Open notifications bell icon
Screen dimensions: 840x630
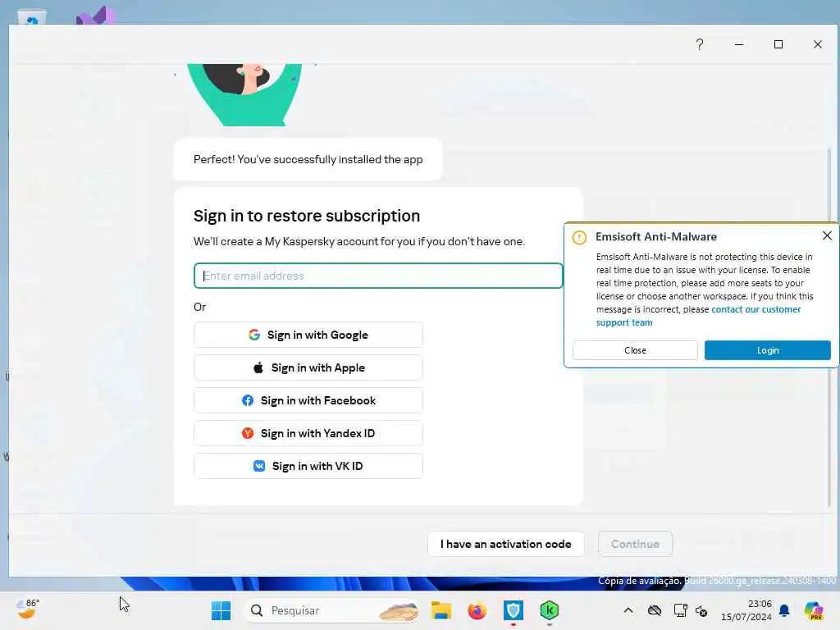[784, 610]
